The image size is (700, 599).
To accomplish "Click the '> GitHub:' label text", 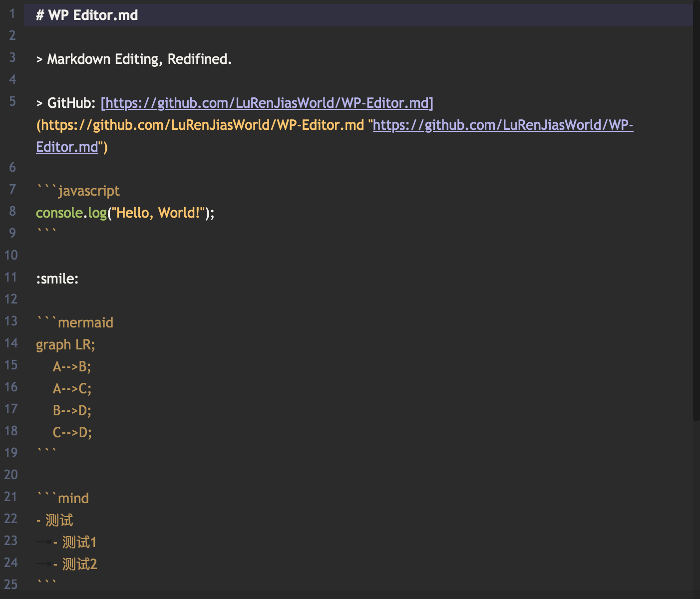I will (66, 103).
